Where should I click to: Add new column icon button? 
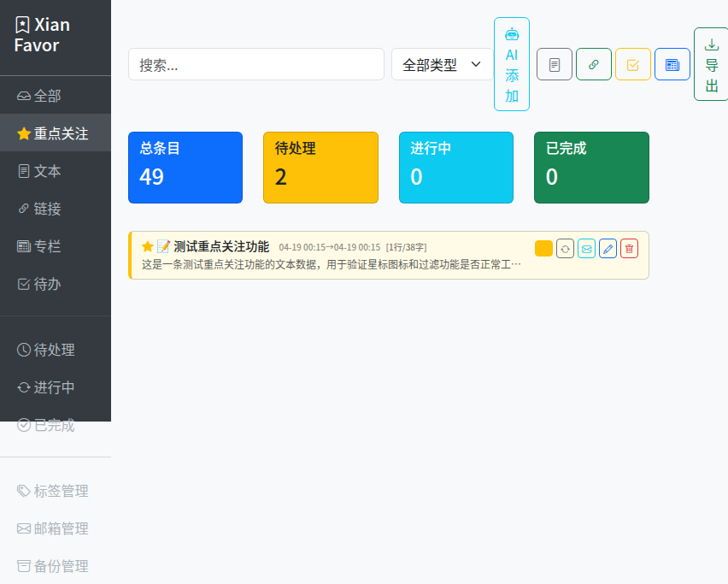[672, 64]
